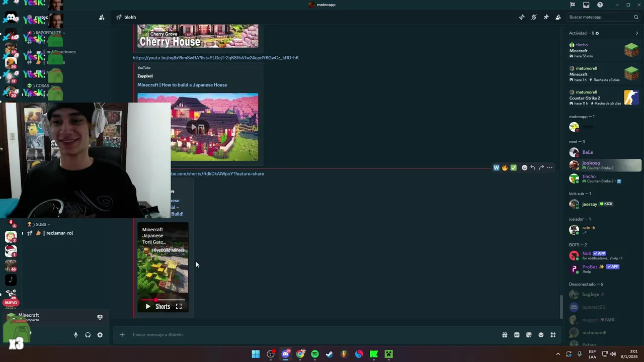Open user settings gear

(x=100, y=335)
